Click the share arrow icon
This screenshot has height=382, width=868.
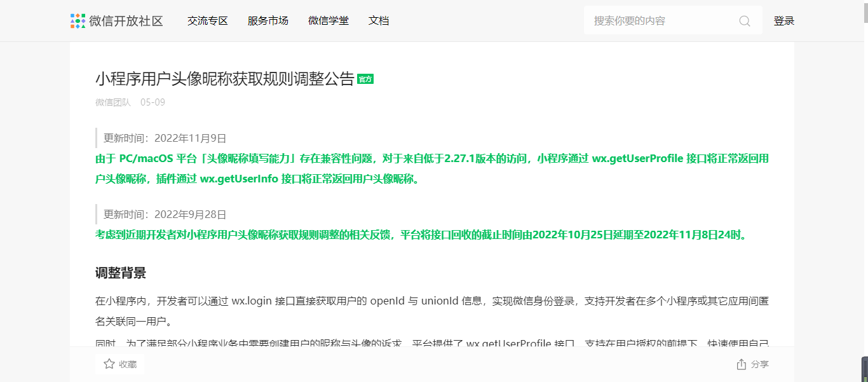pos(741,364)
